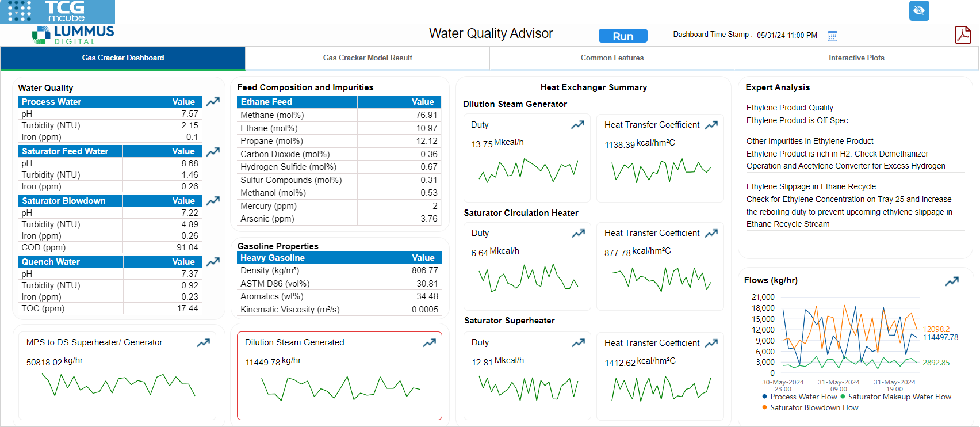Toggle the hide visibility eye button
This screenshot has height=427, width=980.
(919, 11)
